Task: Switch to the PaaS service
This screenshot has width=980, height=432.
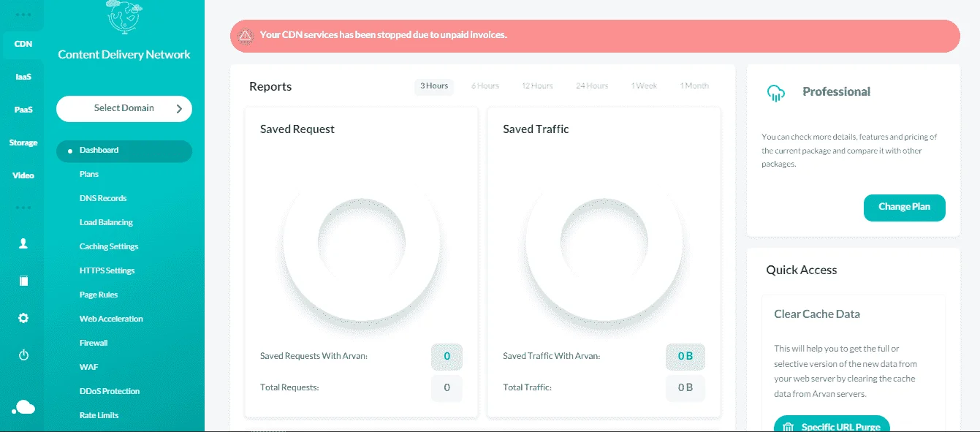Action: [x=23, y=110]
